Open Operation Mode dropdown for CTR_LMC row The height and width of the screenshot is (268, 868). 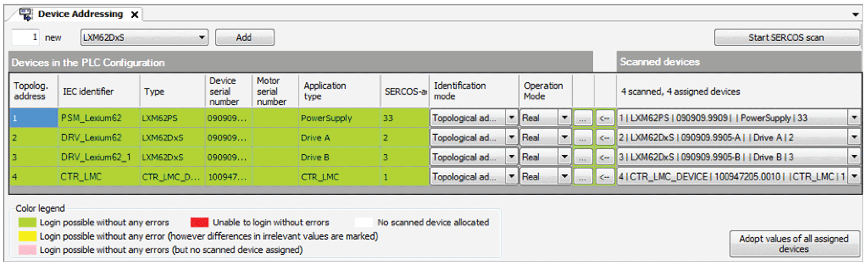click(564, 176)
